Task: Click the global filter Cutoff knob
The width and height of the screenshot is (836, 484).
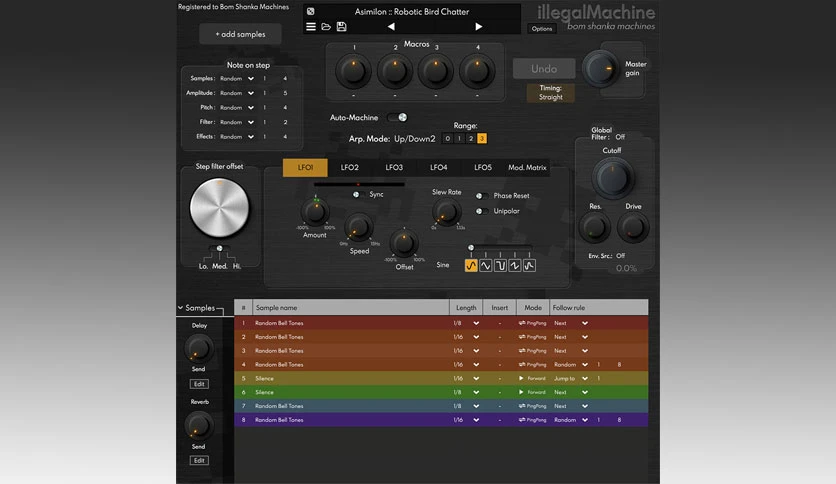Action: tap(612, 178)
